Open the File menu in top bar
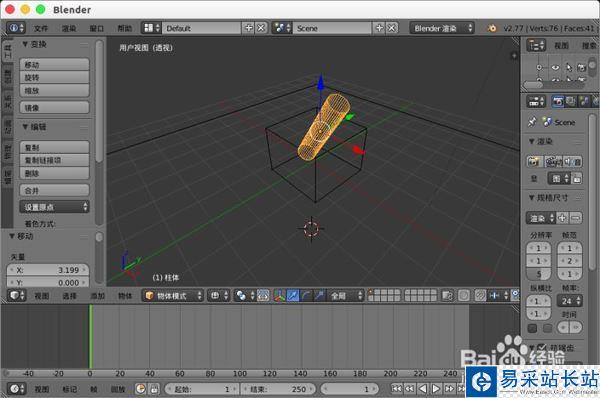The width and height of the screenshot is (600, 398). (x=41, y=28)
